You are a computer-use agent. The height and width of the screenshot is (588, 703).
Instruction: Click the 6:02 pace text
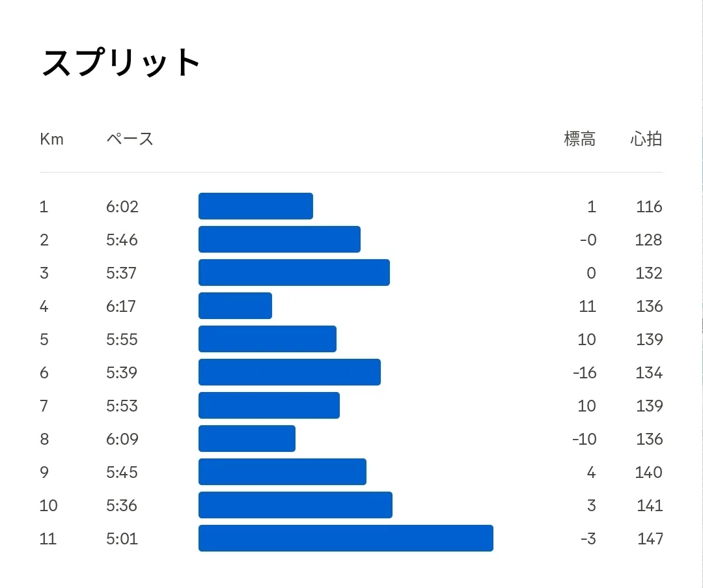tap(122, 206)
